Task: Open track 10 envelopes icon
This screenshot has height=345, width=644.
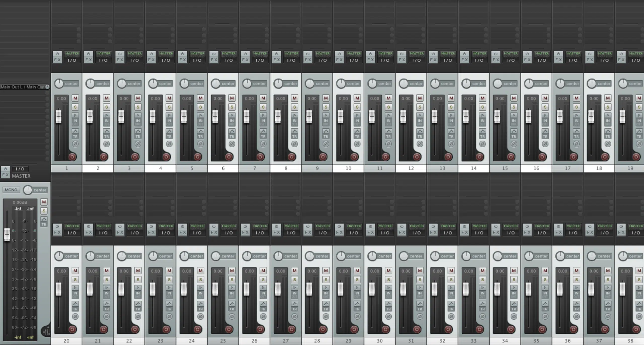Action: (357, 131)
